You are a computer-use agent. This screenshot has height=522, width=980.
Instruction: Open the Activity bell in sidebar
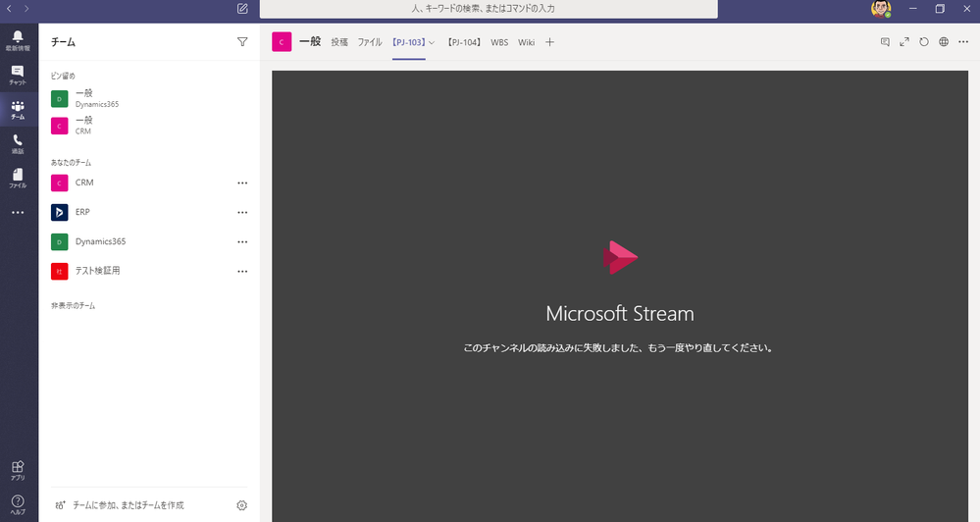coord(18,40)
